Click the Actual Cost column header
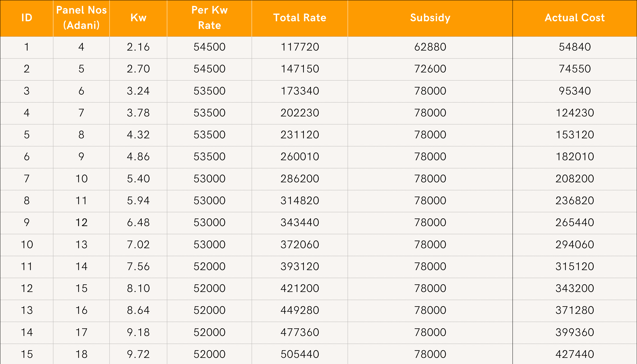The width and height of the screenshot is (637, 364). 574,18
